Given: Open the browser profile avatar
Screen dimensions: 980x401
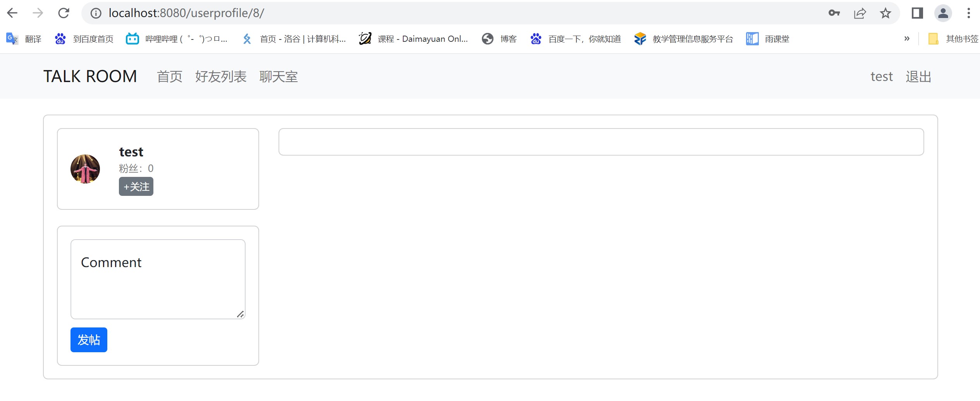Looking at the screenshot, I should 943,13.
